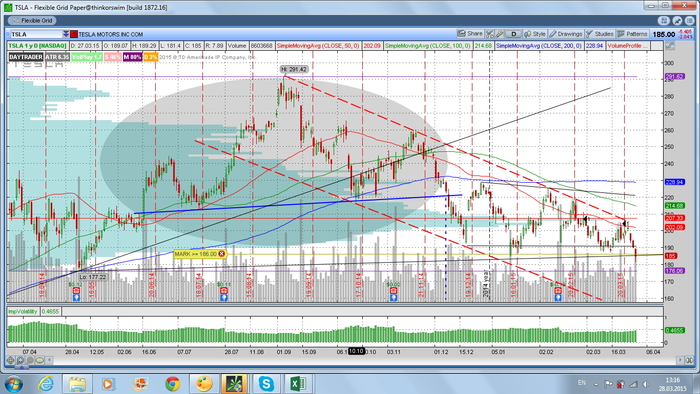Open the Drawings menu
The height and width of the screenshot is (394, 700).
point(566,34)
